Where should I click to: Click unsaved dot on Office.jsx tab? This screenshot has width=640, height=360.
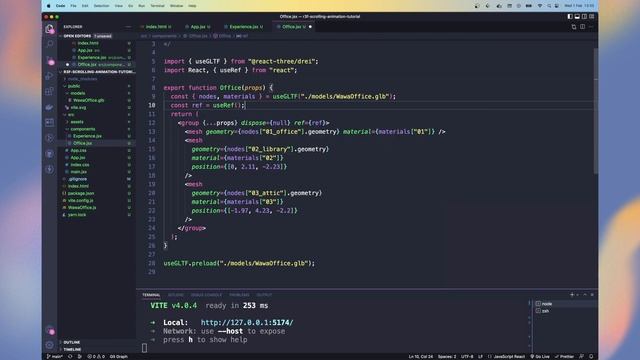[x=310, y=27]
